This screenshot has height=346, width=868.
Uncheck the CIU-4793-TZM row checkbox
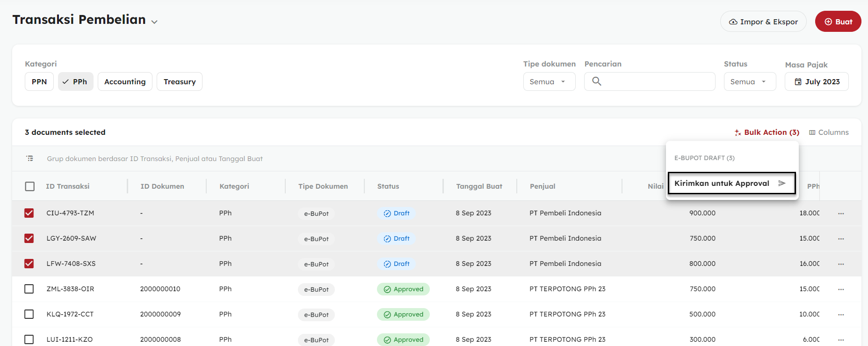point(29,213)
